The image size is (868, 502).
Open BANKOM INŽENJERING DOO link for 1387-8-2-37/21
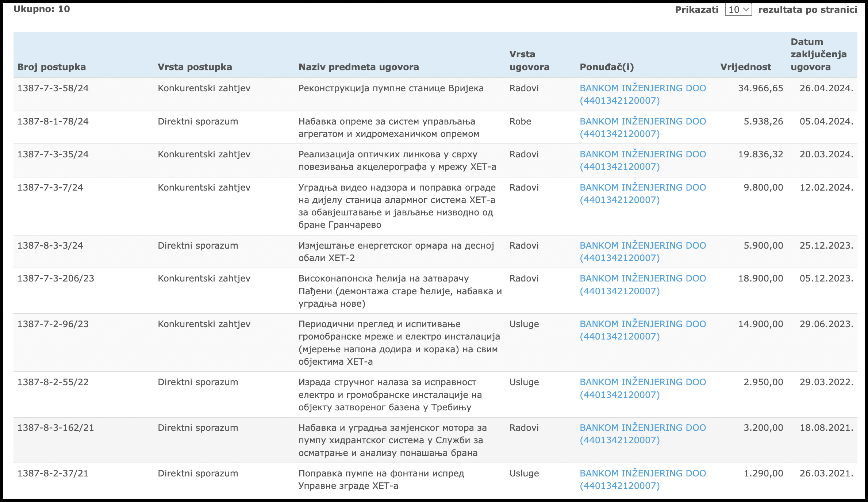point(643,480)
